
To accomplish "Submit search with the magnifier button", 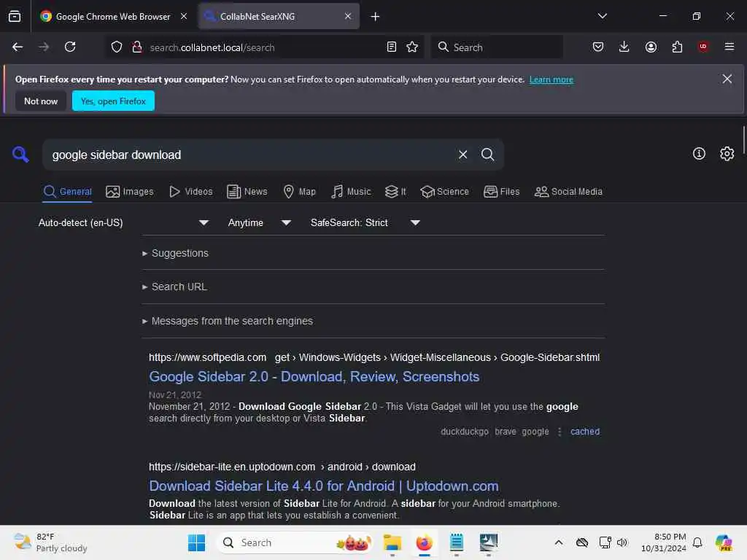I will pos(487,155).
